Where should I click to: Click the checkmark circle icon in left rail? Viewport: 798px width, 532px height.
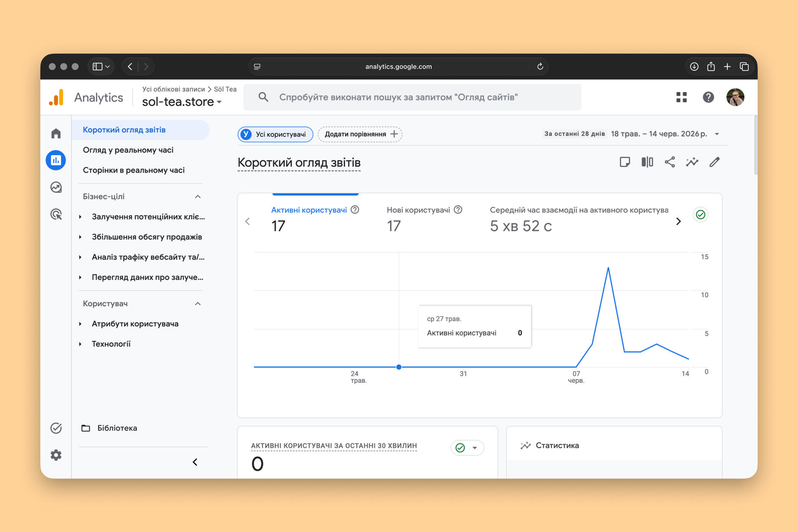(x=56, y=428)
